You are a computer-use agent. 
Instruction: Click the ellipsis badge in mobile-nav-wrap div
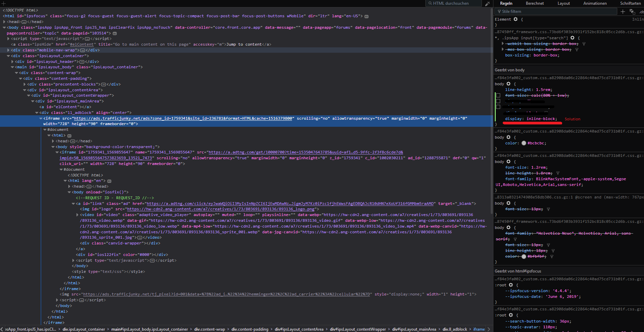coord(82,50)
